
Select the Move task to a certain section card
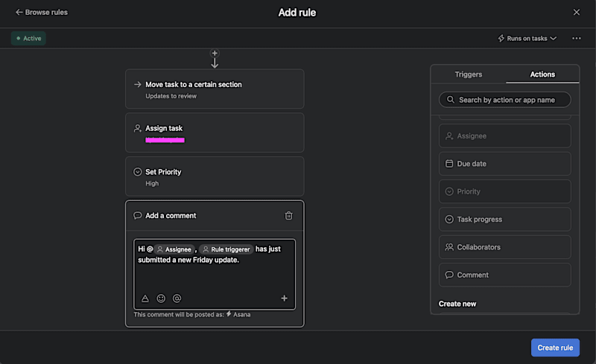tap(215, 89)
